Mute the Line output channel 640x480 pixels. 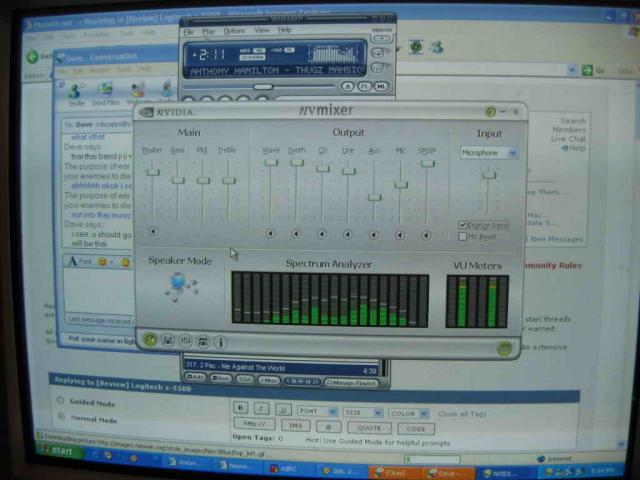348,235
